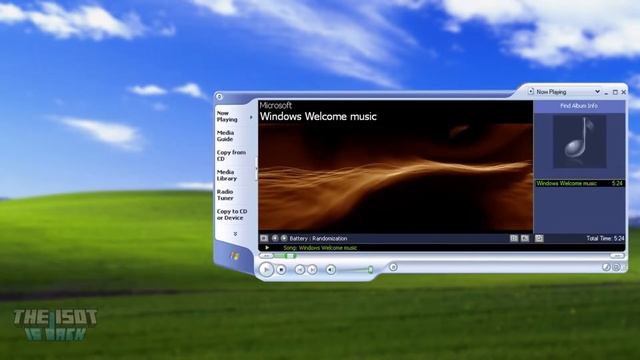Skip to the previous track
The width and height of the screenshot is (640, 360).
click(x=300, y=269)
